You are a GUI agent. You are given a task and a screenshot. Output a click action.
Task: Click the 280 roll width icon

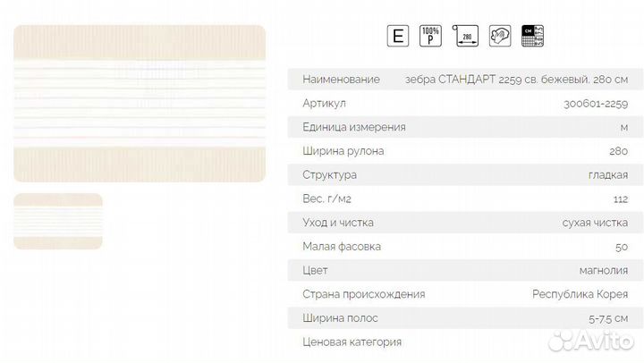coord(465,36)
